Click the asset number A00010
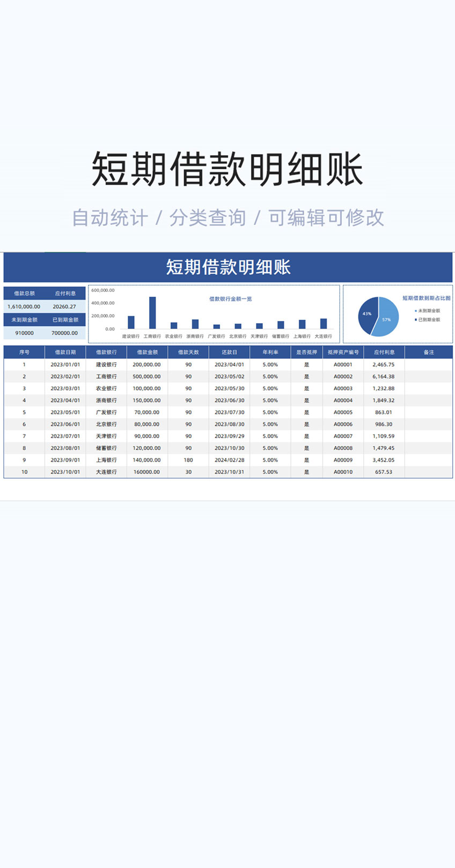 [x=343, y=472]
